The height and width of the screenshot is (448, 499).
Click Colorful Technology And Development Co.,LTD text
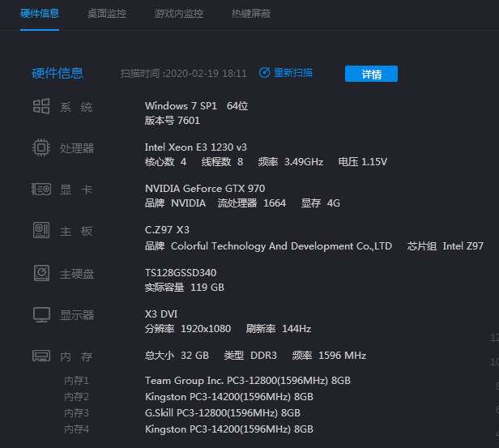281,246
